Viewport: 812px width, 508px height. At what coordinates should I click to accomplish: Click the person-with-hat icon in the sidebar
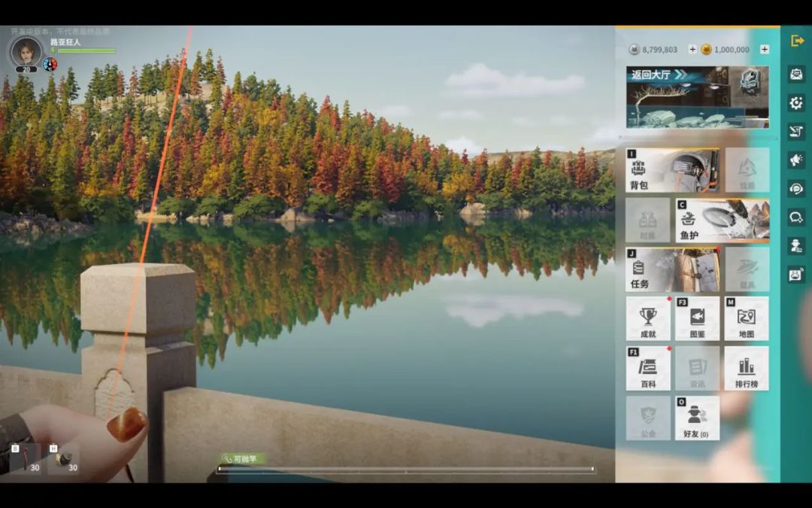click(x=796, y=245)
